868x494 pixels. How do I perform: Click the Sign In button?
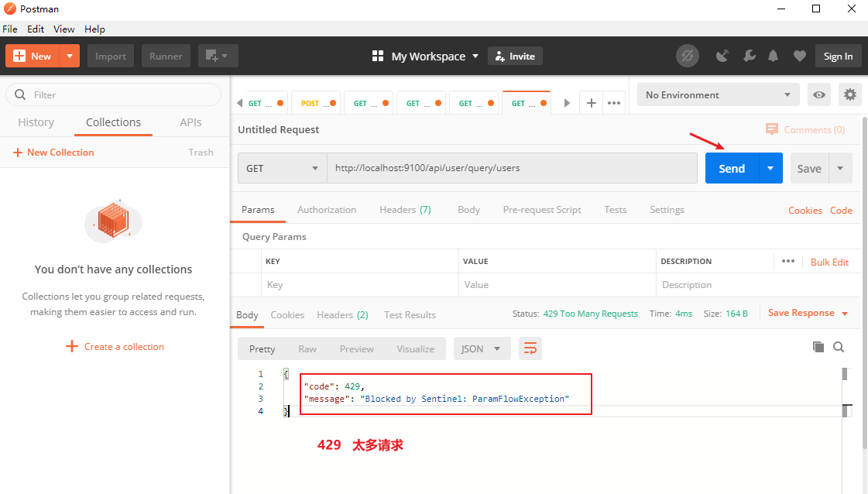click(x=838, y=56)
